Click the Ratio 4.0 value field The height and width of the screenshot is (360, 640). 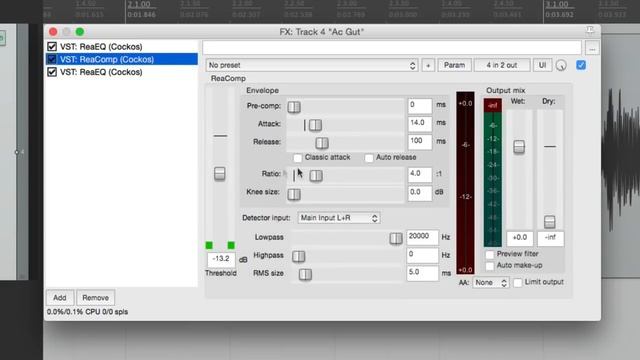[420, 174]
